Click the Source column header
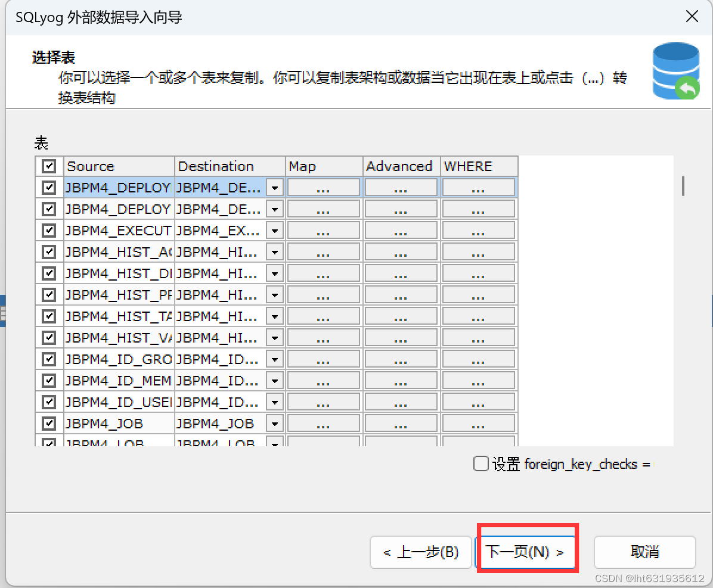Screen dimensions: 713x588 (119, 166)
